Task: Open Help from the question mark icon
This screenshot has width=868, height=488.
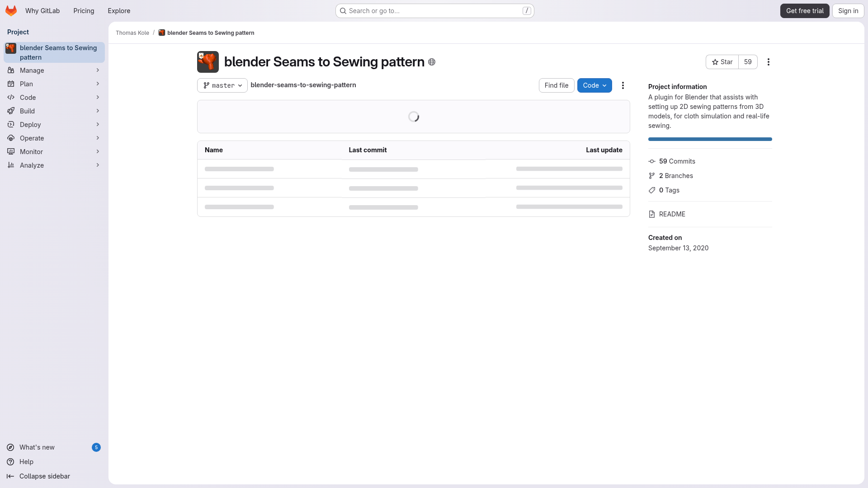Action: click(10, 462)
